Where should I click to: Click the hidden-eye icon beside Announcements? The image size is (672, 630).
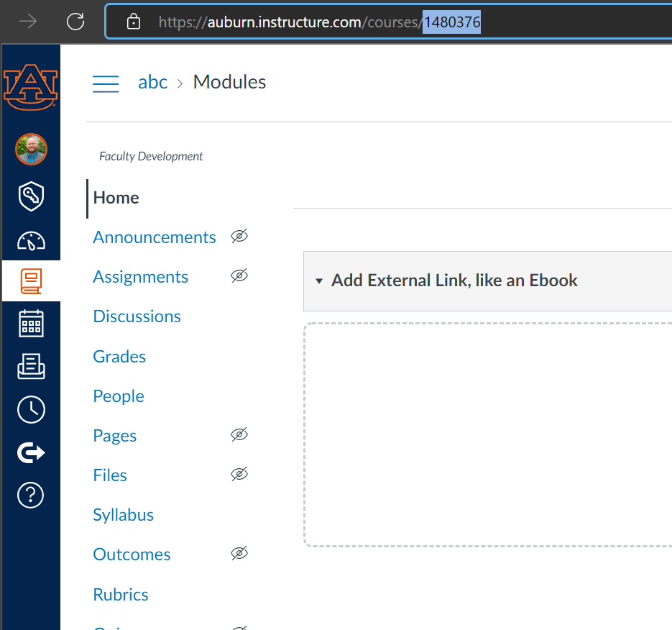coord(239,237)
